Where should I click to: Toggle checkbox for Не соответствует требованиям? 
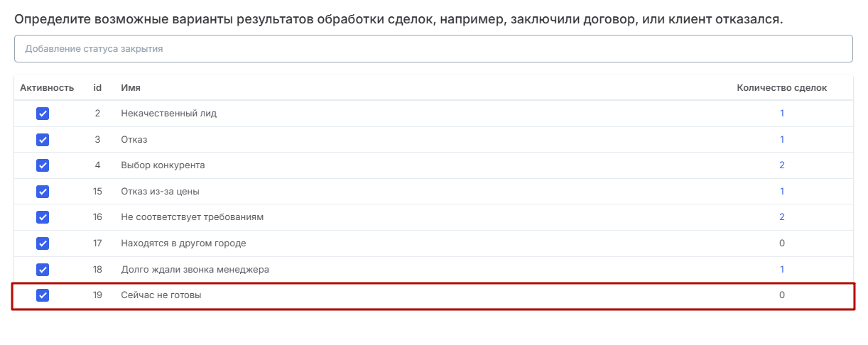click(43, 217)
